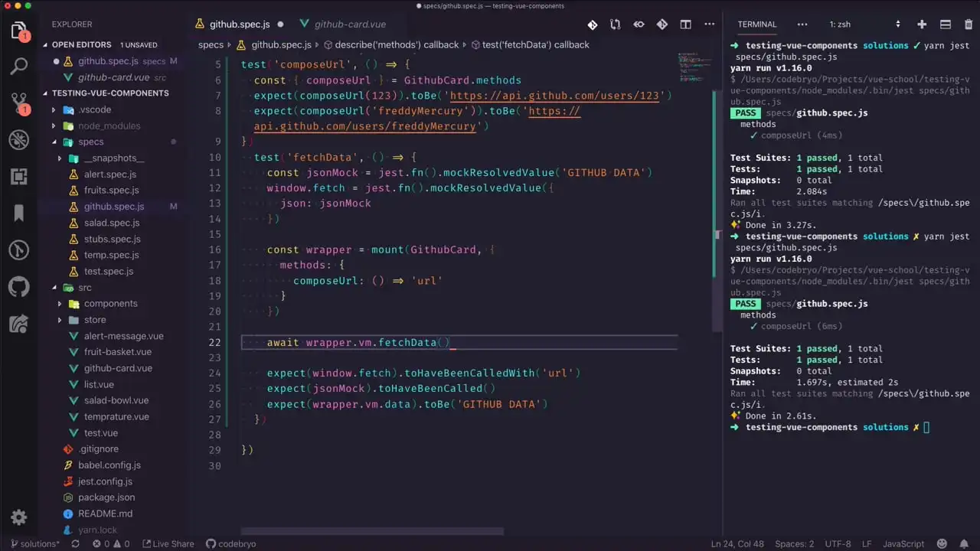Open stubs.spec.js in explorer
Image resolution: width=980 pixels, height=551 pixels.
pos(113,240)
